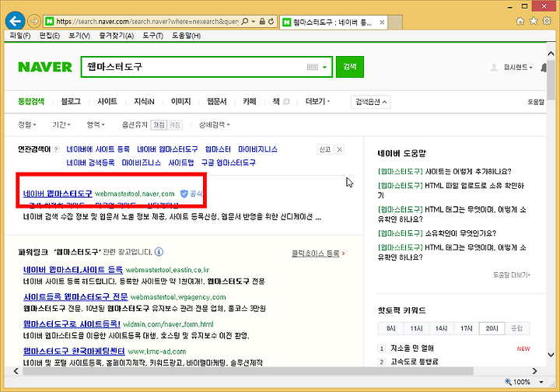Click the refresh icon in address bar
This screenshot has height=392, width=560.
click(x=271, y=22)
